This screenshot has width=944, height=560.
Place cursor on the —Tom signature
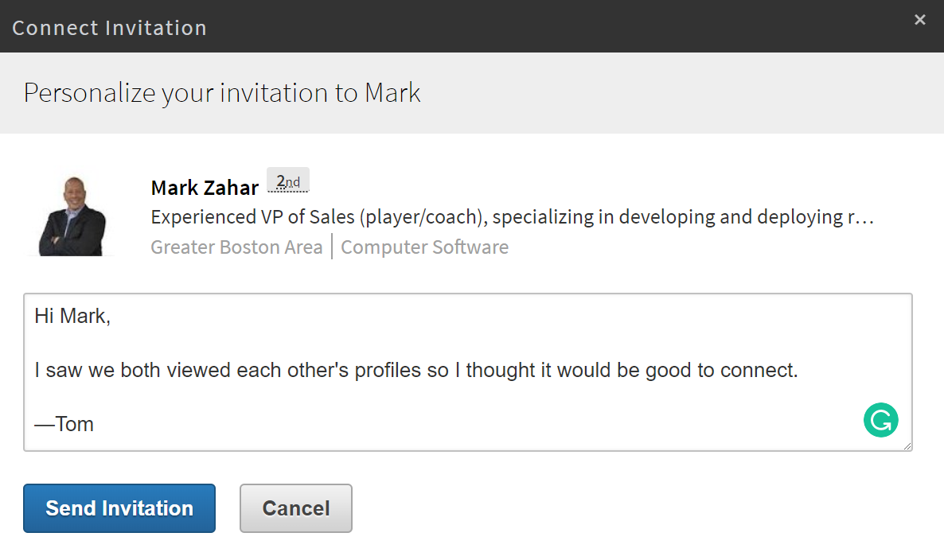(x=64, y=424)
